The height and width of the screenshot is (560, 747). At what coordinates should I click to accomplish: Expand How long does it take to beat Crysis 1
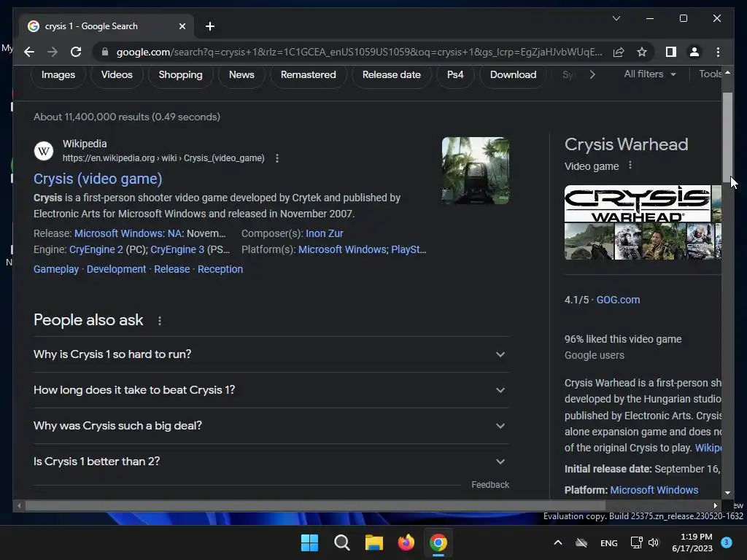(271, 390)
